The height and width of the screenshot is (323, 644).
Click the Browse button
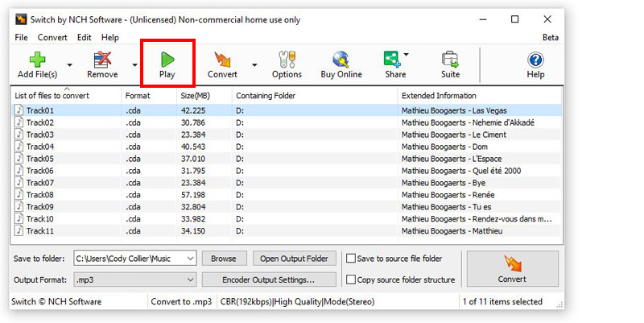tap(224, 259)
